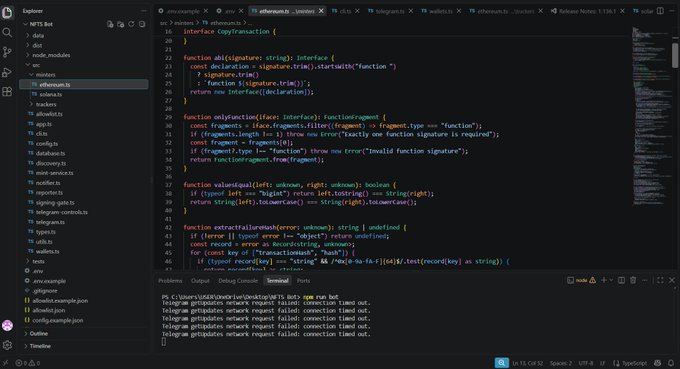Open the Debug Console panel tab

point(238,281)
